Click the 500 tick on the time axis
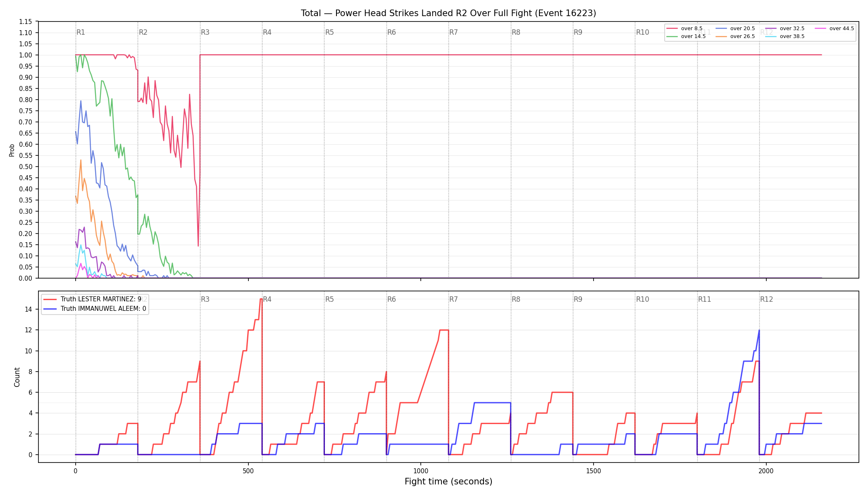 (x=248, y=471)
